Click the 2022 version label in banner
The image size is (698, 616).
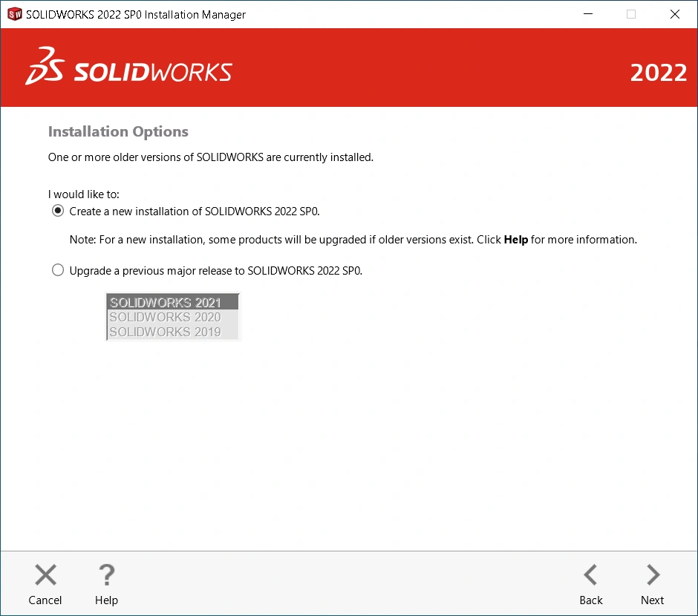pos(659,73)
